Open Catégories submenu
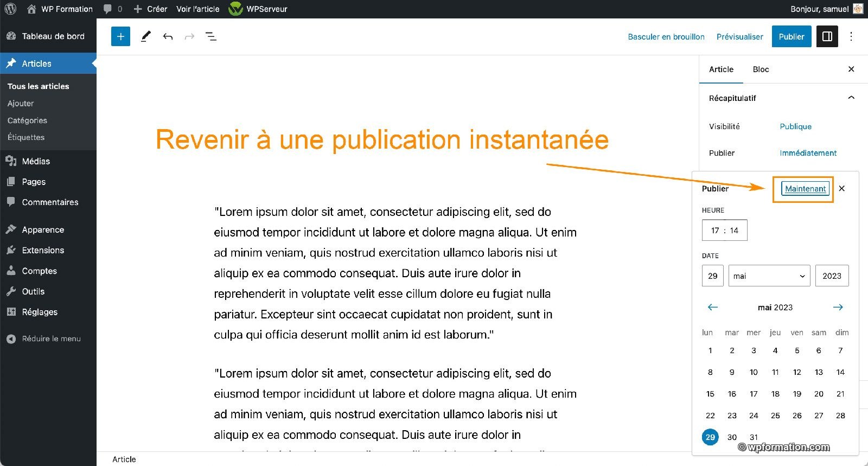 point(27,120)
